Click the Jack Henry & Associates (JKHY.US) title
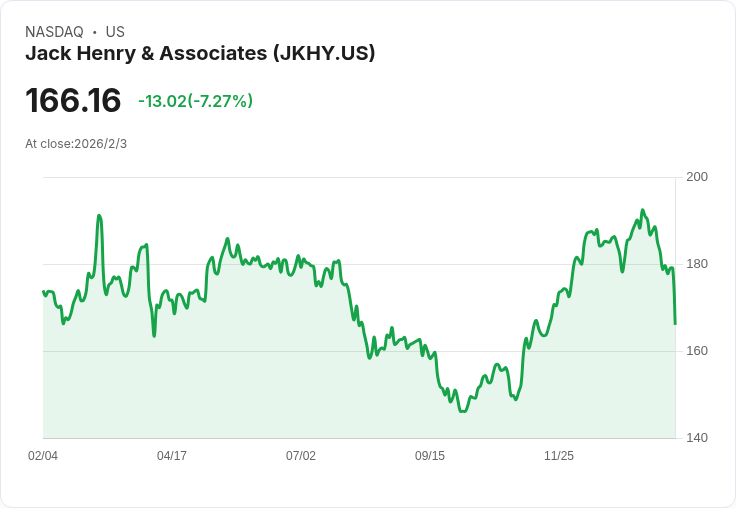 [x=200, y=53]
